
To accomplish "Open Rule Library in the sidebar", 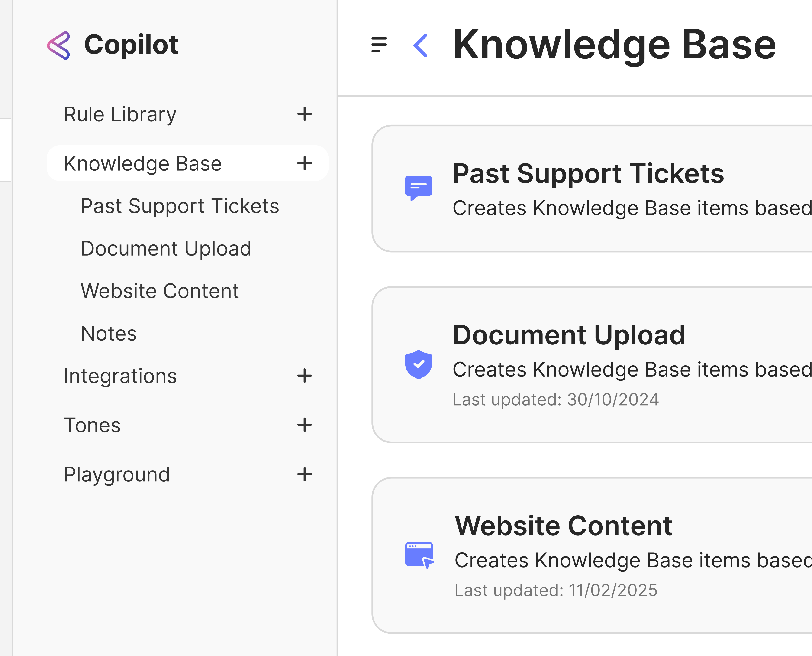I will click(x=120, y=114).
